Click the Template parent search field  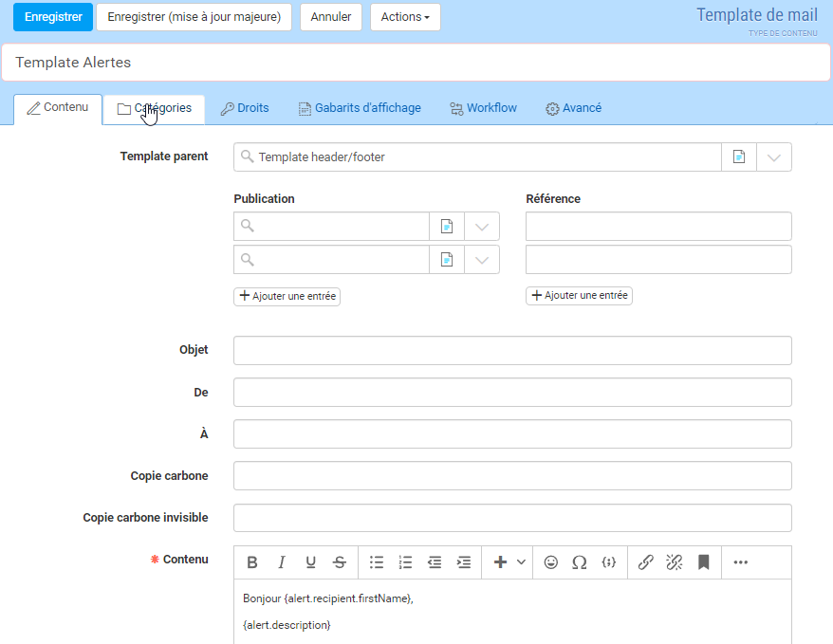pyautogui.click(x=477, y=157)
